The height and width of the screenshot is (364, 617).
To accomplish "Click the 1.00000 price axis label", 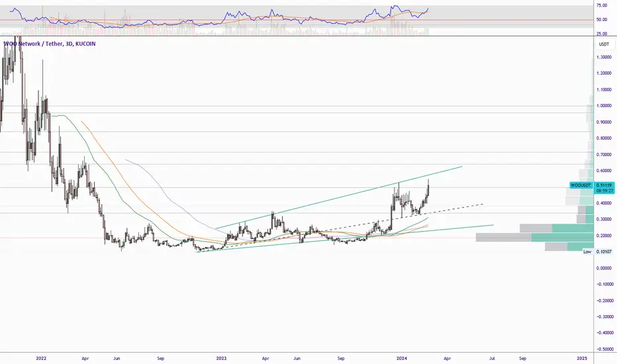I will [604, 106].
